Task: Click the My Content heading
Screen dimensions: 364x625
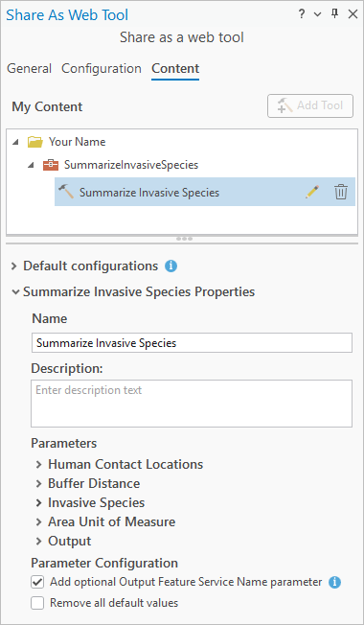Action: 47,106
